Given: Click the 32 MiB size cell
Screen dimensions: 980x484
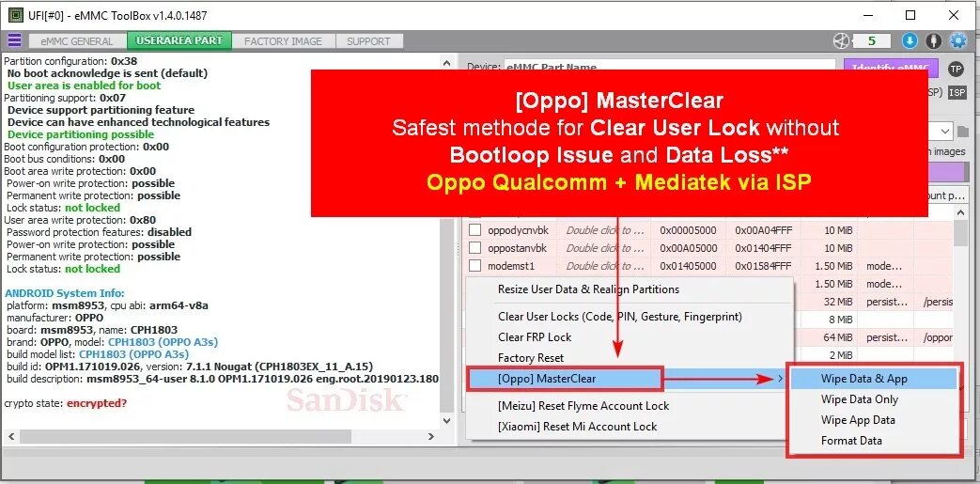Looking at the screenshot, I should [x=838, y=302].
